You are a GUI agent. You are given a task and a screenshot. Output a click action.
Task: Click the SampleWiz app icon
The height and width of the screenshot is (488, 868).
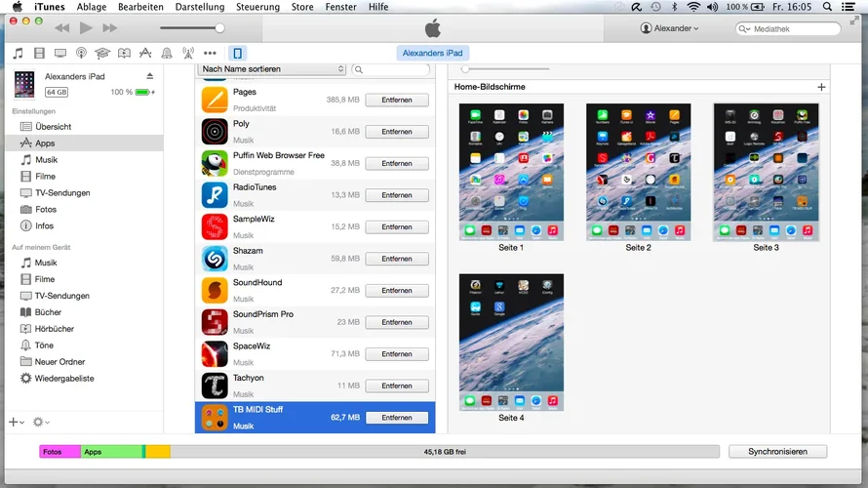pyautogui.click(x=215, y=226)
